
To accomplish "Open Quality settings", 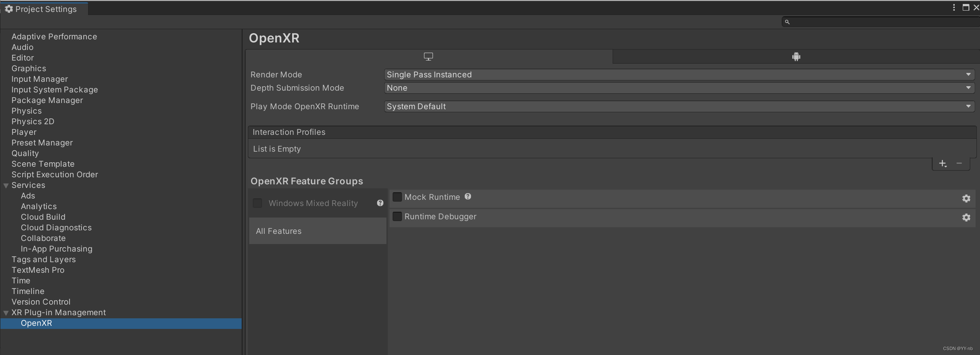I will 25,153.
